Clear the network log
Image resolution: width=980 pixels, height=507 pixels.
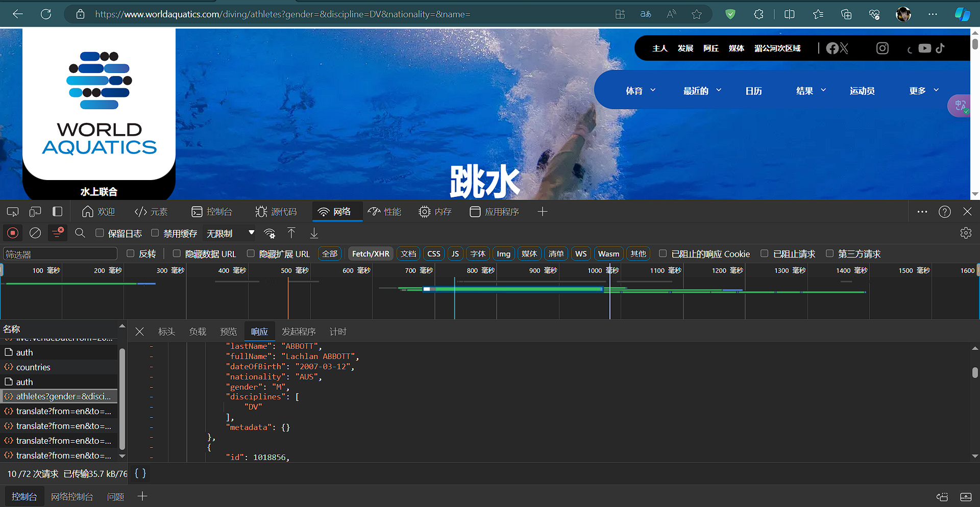[x=35, y=233]
